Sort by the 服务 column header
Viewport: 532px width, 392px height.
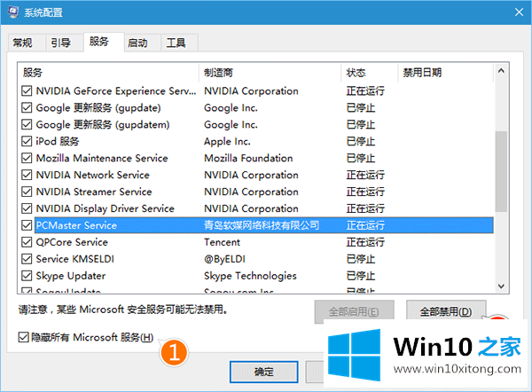[108, 72]
